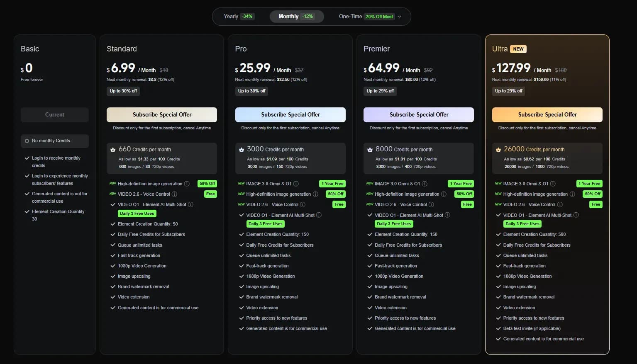Click info icon next to Standard VIDEO 2.6 Voice Control
The width and height of the screenshot is (637, 364).
pos(174,194)
